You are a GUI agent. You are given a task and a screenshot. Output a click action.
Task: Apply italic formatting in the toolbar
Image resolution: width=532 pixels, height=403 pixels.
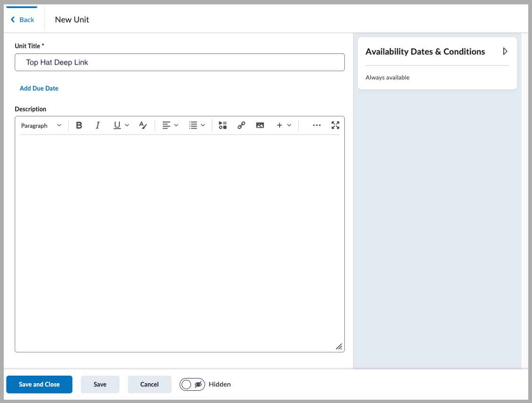coord(98,125)
